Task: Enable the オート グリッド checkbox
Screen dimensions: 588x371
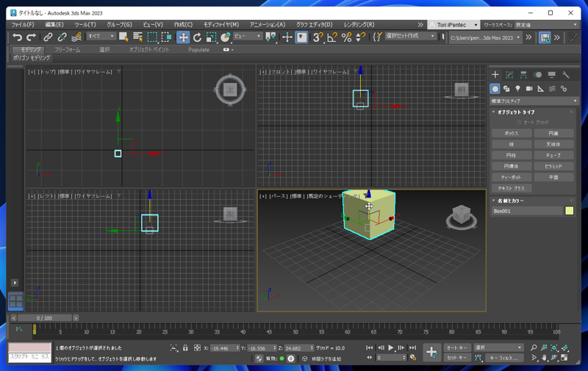Action: [x=519, y=122]
